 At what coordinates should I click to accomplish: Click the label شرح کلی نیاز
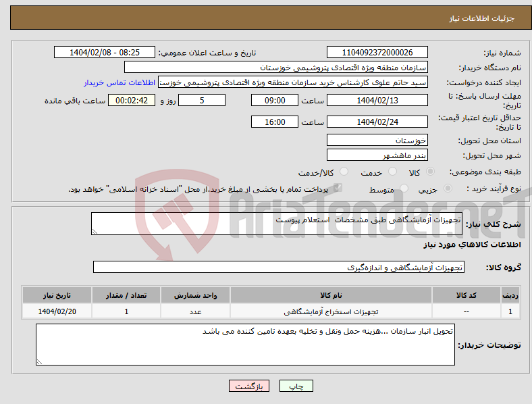[x=494, y=224]
